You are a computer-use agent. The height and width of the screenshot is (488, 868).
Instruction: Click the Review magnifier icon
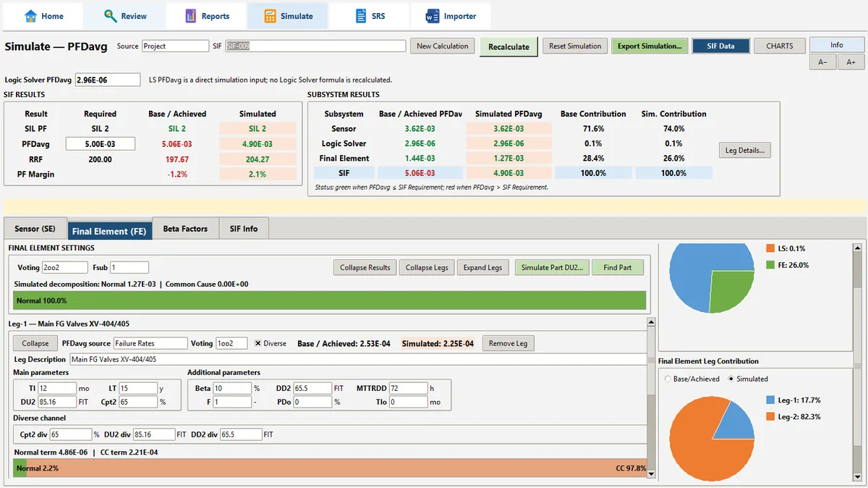[x=110, y=16]
